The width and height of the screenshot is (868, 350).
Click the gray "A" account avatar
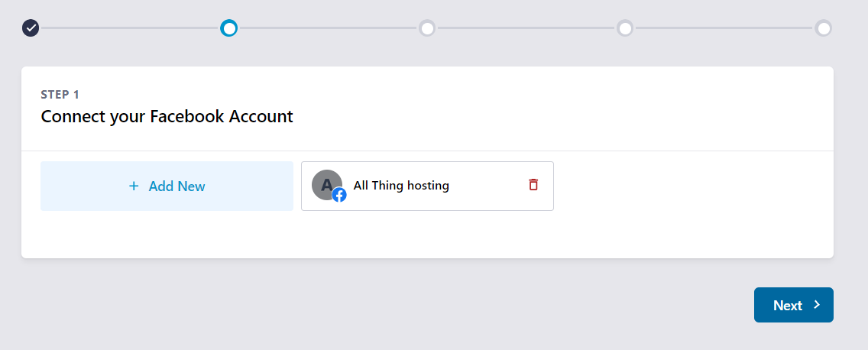tap(326, 184)
